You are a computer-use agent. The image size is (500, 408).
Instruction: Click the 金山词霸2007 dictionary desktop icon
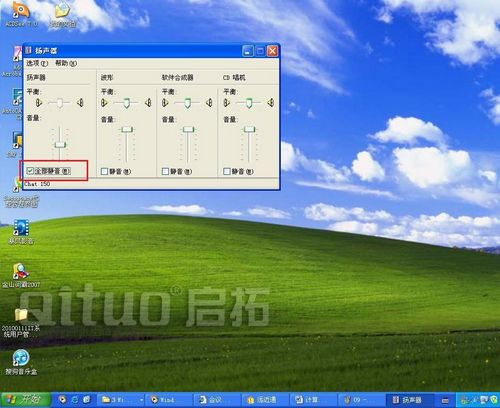point(21,275)
